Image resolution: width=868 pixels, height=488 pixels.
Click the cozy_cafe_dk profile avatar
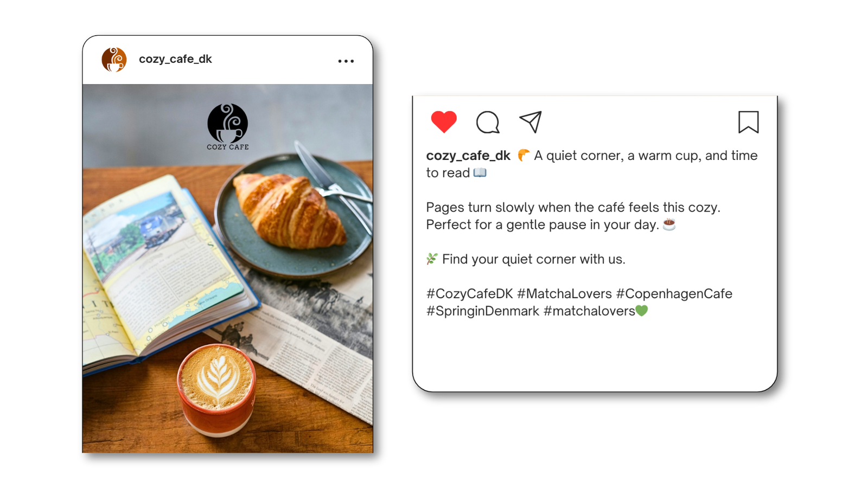pos(114,60)
